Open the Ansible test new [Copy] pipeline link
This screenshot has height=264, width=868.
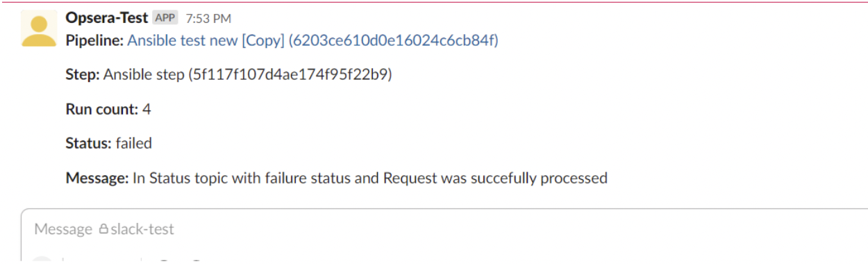click(x=206, y=41)
